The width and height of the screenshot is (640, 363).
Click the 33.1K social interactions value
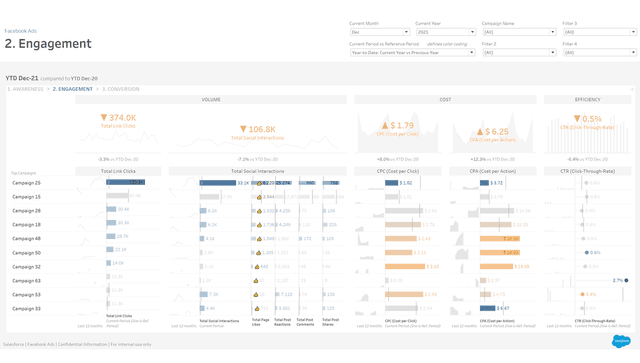click(243, 183)
